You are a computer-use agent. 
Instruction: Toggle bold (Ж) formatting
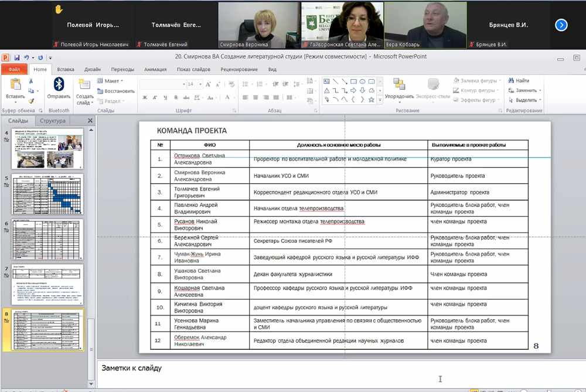[144, 99]
